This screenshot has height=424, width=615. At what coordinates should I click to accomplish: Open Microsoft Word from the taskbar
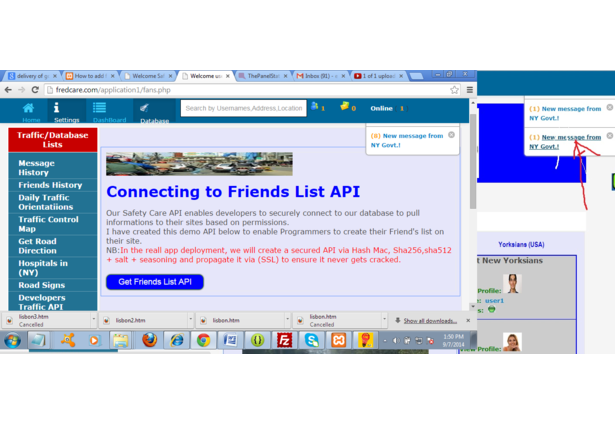230,340
